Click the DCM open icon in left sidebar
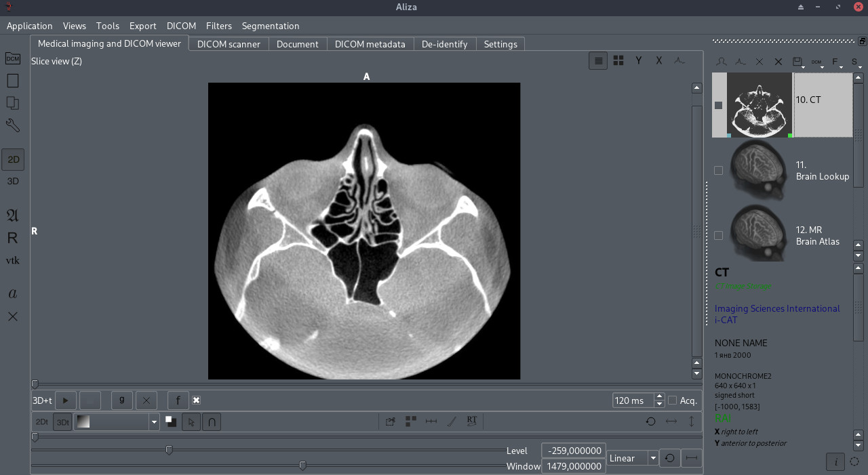 coord(12,59)
